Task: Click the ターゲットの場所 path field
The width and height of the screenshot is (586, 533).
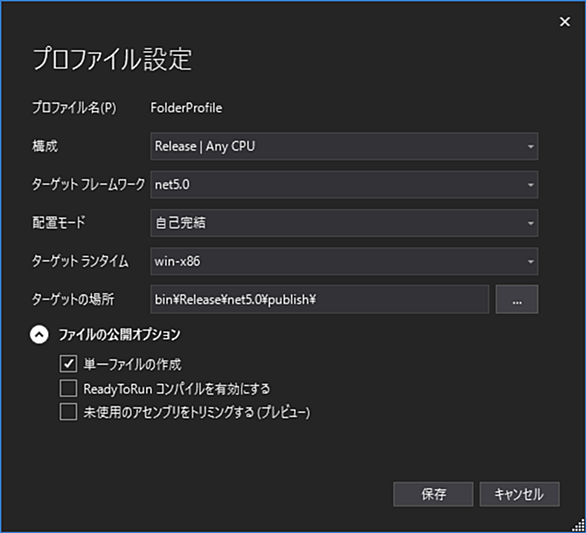Action: click(x=320, y=299)
